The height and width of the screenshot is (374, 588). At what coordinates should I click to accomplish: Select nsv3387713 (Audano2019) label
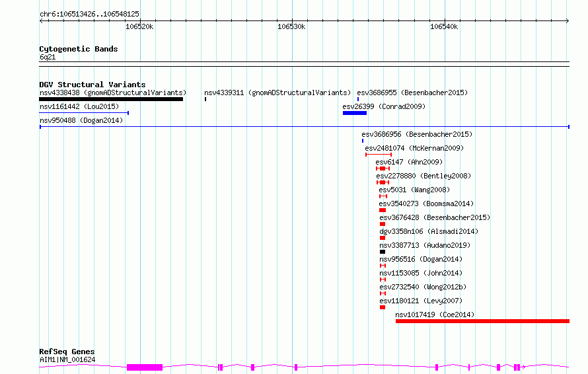point(425,245)
